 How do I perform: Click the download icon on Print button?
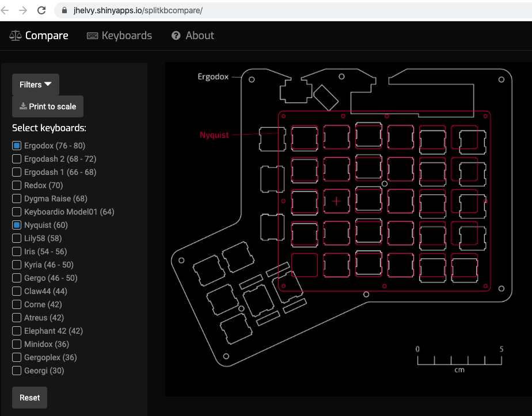pos(23,106)
